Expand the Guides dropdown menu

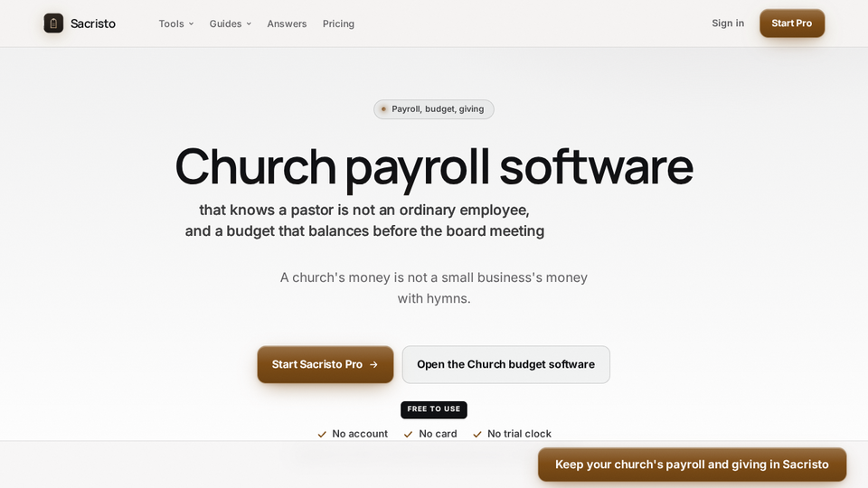(x=231, y=23)
